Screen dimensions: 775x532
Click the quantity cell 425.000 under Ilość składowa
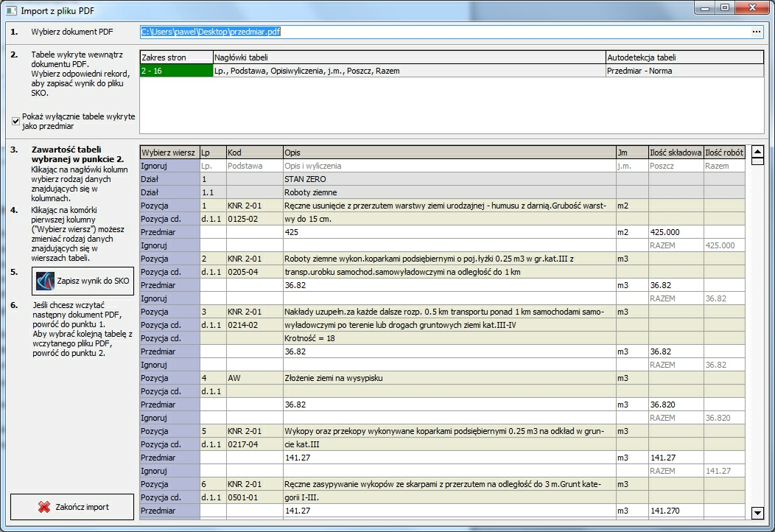(x=676, y=232)
